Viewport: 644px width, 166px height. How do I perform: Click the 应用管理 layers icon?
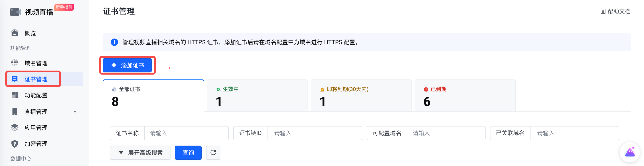point(15,128)
